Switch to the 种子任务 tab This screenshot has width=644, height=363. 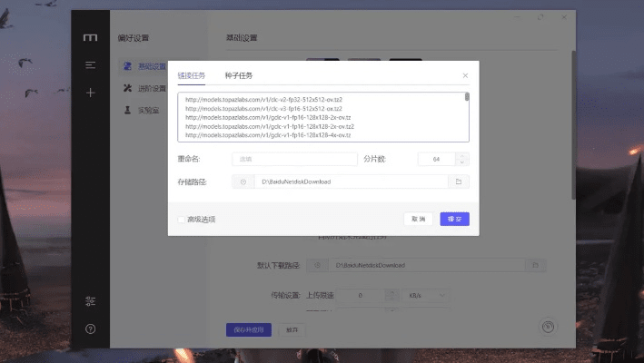point(239,75)
